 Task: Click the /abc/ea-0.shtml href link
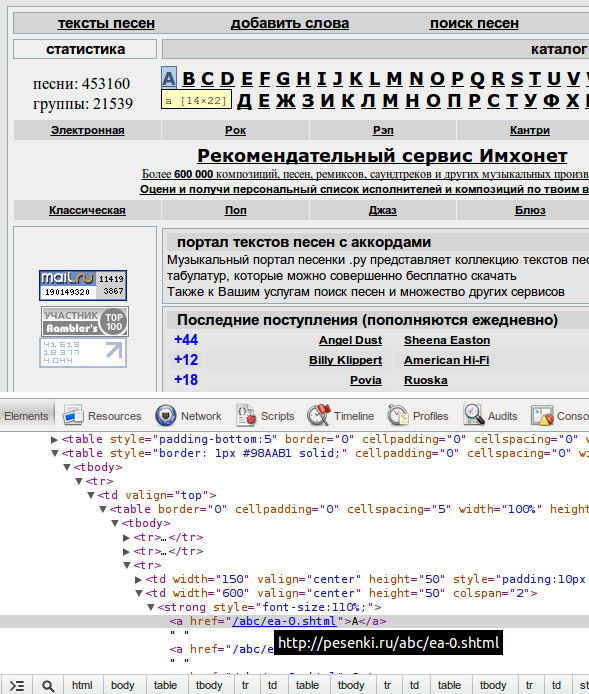click(x=284, y=621)
